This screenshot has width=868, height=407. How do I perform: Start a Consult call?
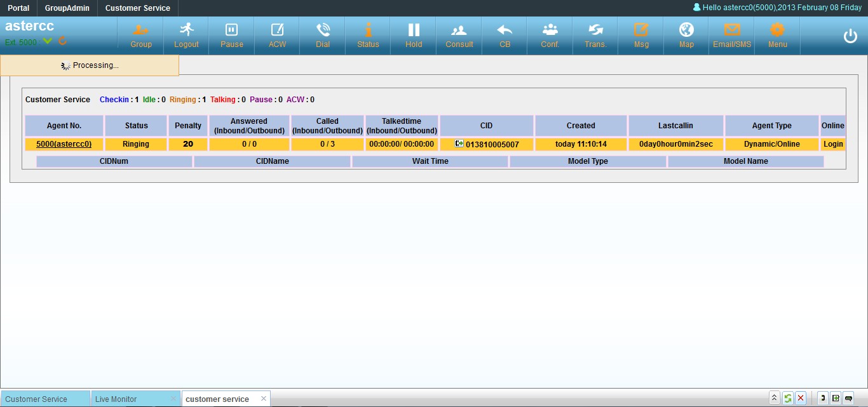point(459,35)
